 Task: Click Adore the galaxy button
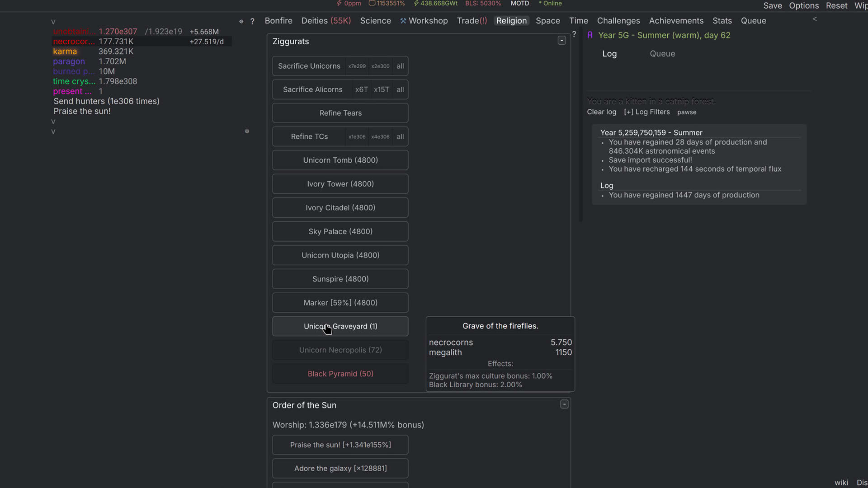click(340, 469)
